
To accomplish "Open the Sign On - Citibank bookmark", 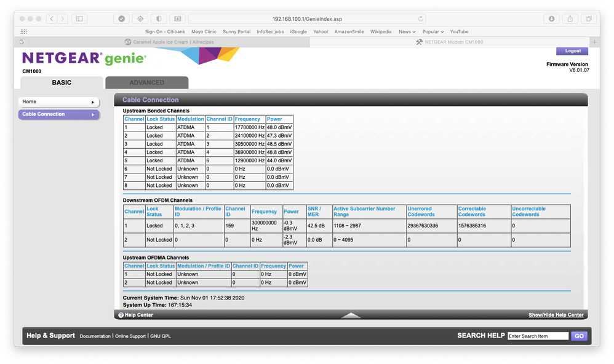I will [x=165, y=32].
